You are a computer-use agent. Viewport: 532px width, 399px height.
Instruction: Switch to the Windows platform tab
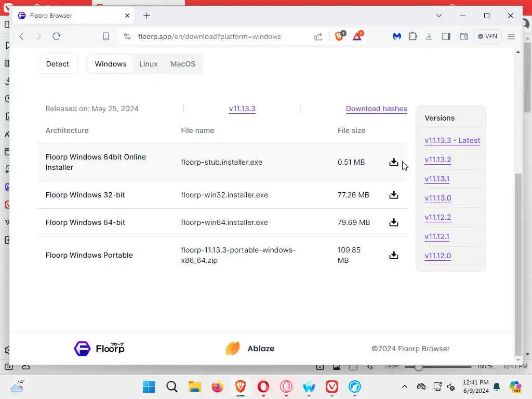pos(111,64)
